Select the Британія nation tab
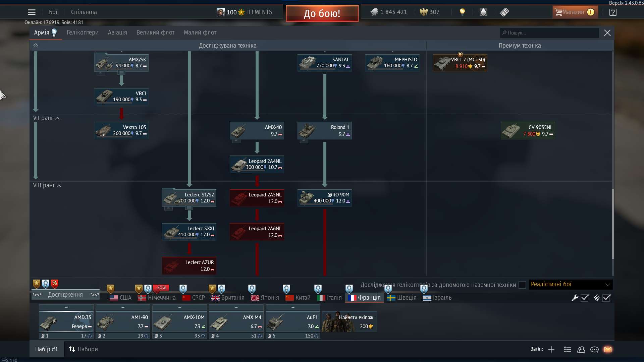 tap(228, 298)
